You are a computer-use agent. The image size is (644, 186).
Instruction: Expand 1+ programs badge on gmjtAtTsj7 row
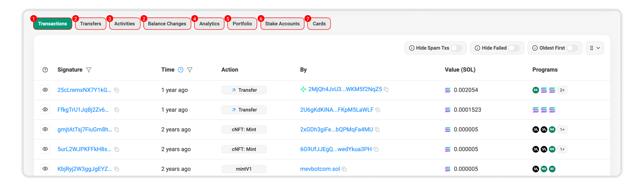pos(562,130)
